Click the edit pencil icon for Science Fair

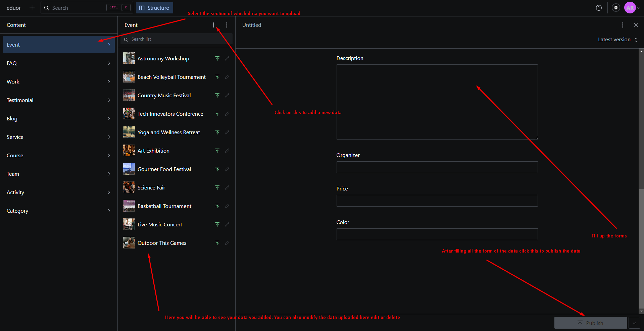227,188
